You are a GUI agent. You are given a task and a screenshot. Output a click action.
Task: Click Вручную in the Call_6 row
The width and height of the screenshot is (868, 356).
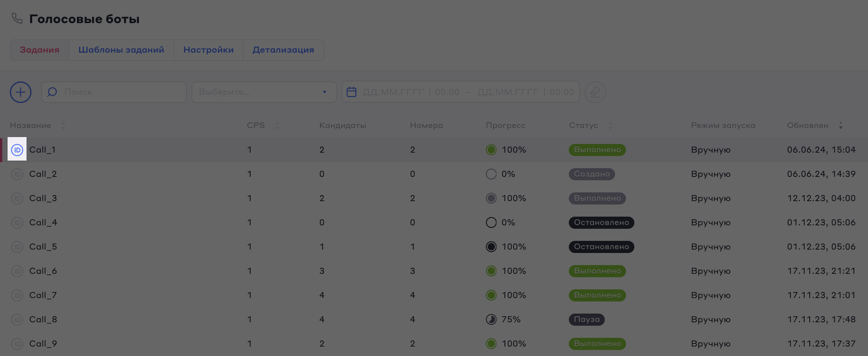711,271
